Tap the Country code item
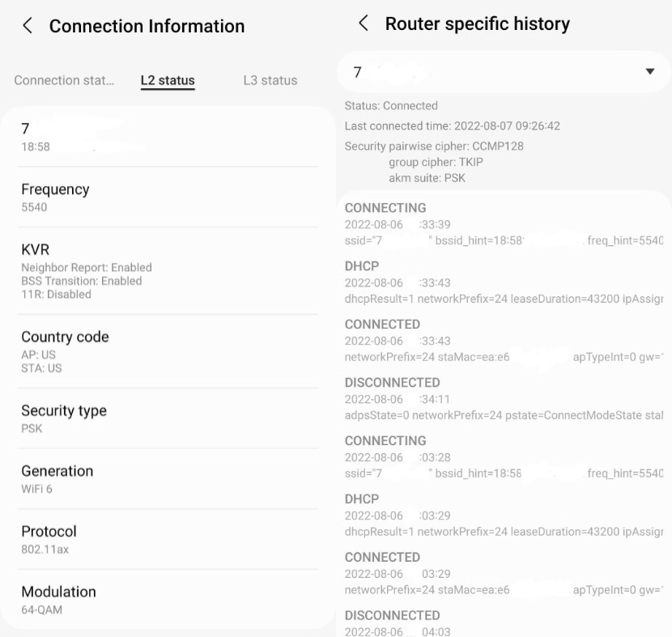672x637 pixels. [x=168, y=352]
